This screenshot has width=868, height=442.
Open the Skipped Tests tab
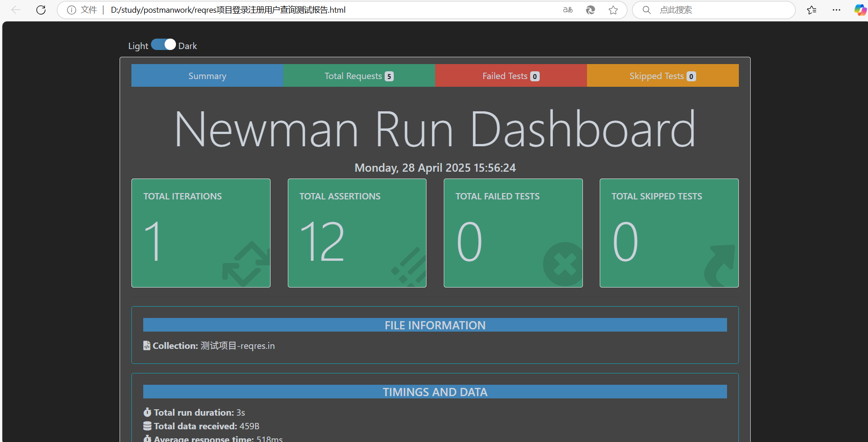click(x=663, y=75)
